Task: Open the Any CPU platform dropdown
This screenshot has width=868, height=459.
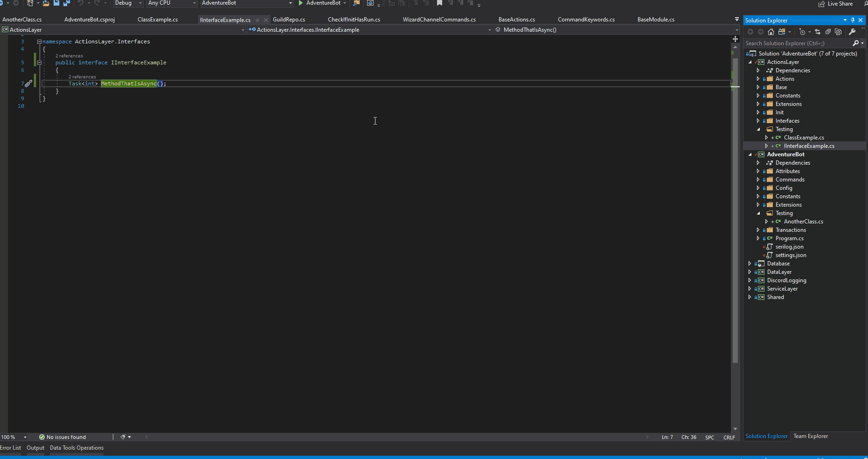Action: click(172, 3)
